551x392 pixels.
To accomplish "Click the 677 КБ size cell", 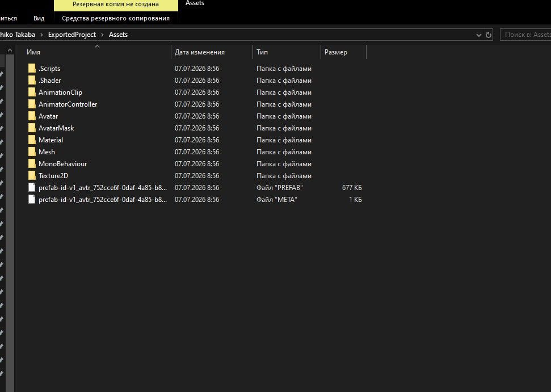I will 352,188.
